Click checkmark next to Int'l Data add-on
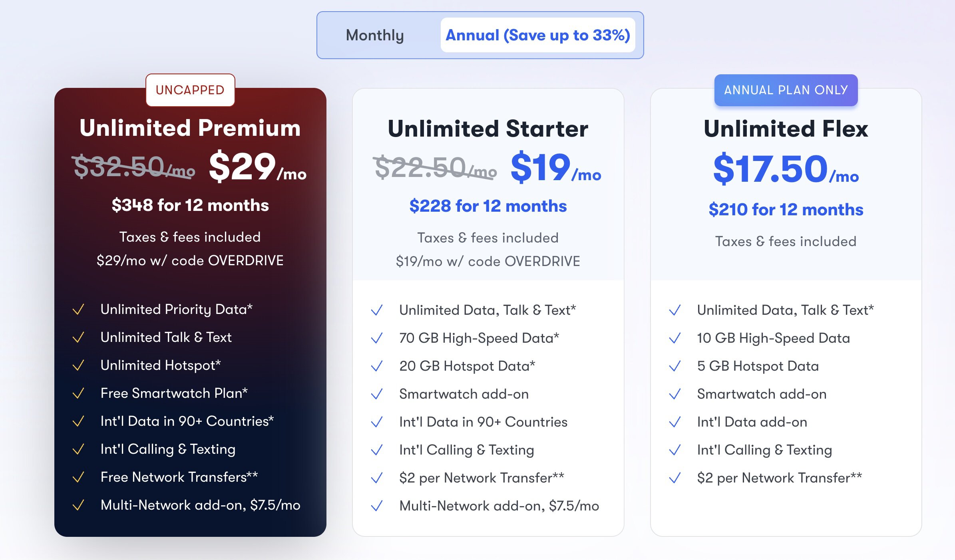The height and width of the screenshot is (560, 955). 675,422
